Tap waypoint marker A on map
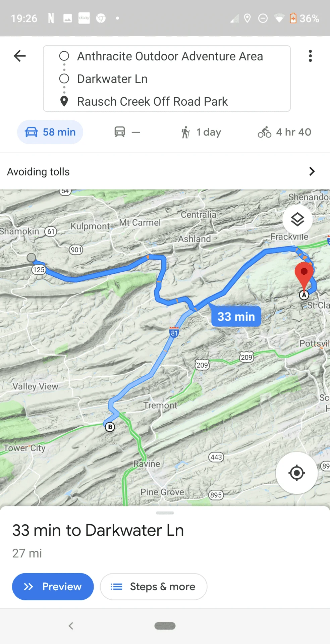This screenshot has height=644, width=330. click(304, 295)
